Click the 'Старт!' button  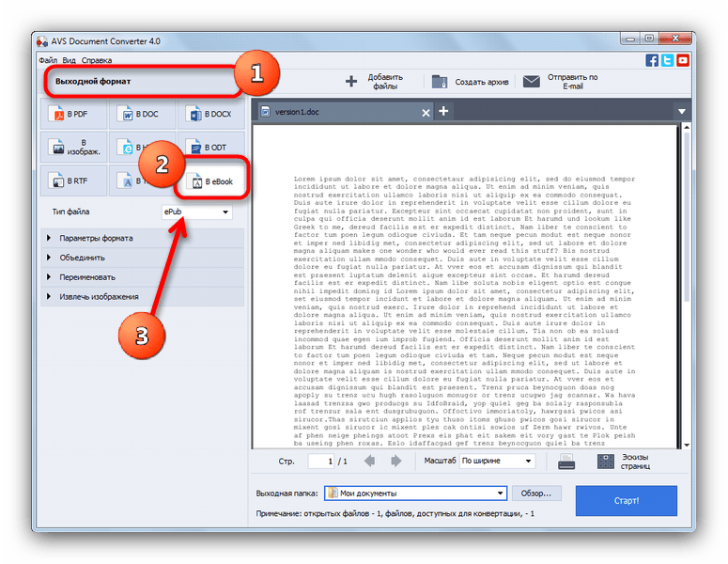(x=627, y=501)
